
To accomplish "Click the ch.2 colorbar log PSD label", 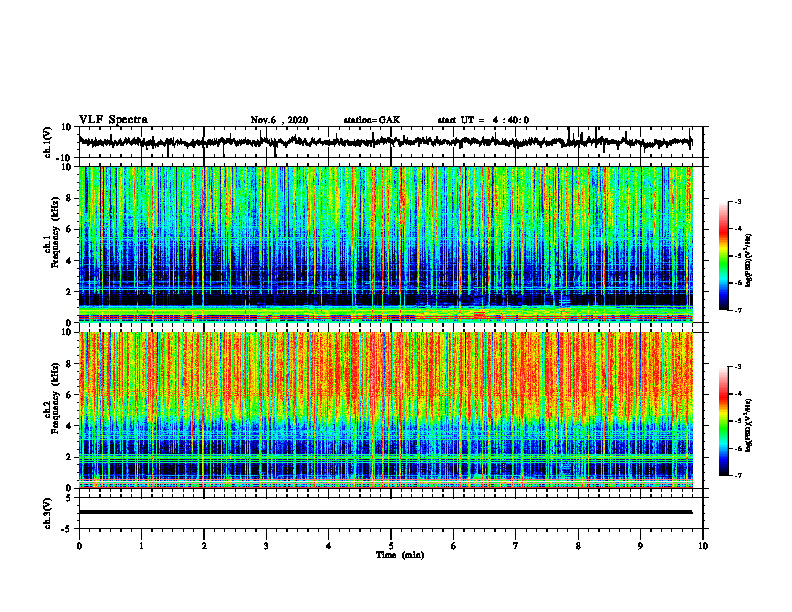I will pos(749,425).
